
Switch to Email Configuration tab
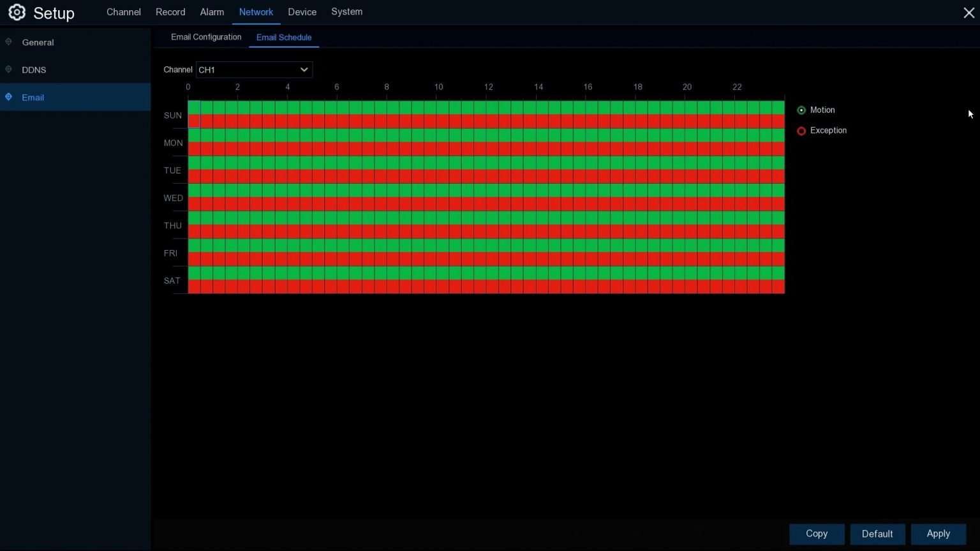pyautogui.click(x=206, y=37)
